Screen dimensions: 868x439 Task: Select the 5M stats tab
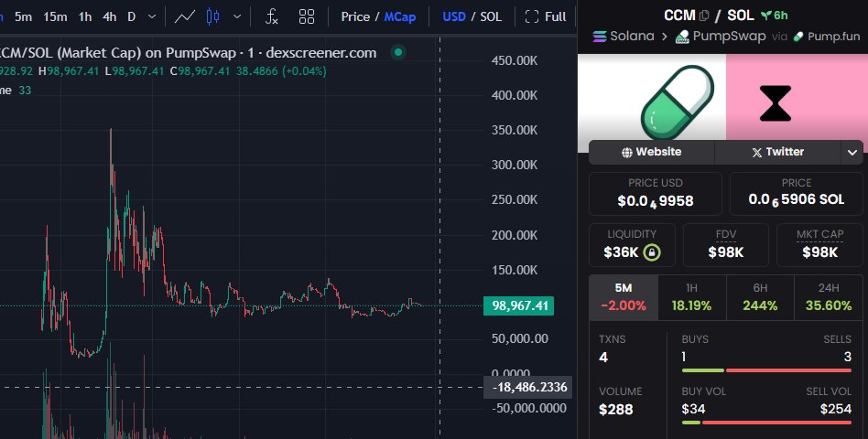click(x=624, y=297)
